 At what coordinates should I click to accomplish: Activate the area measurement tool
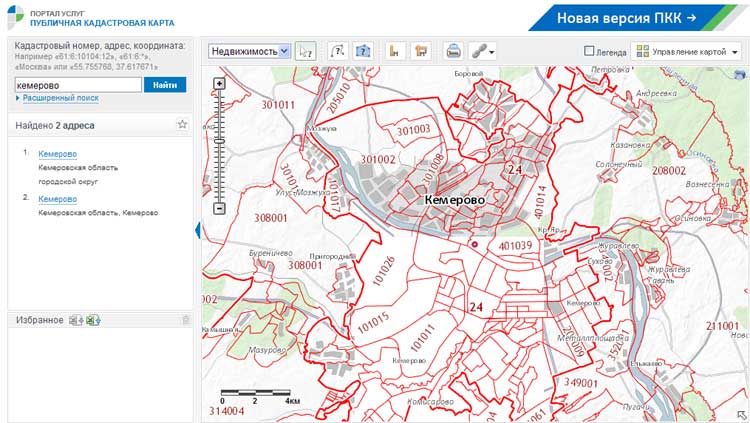[421, 51]
